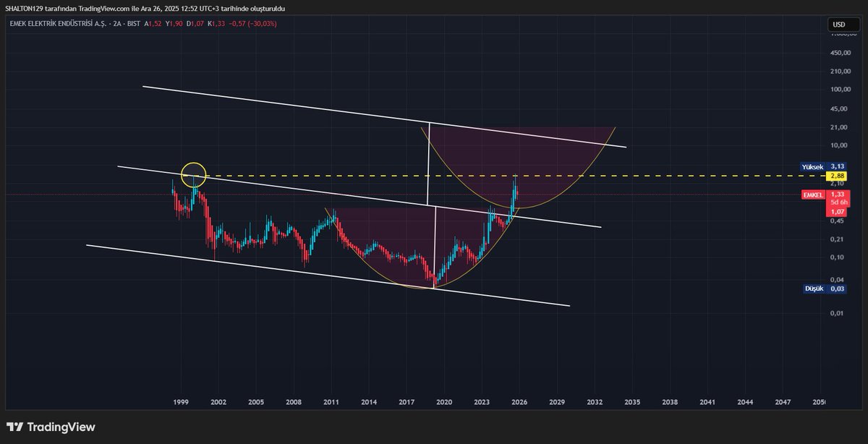Click the year 2029 on time axis

pos(557,401)
